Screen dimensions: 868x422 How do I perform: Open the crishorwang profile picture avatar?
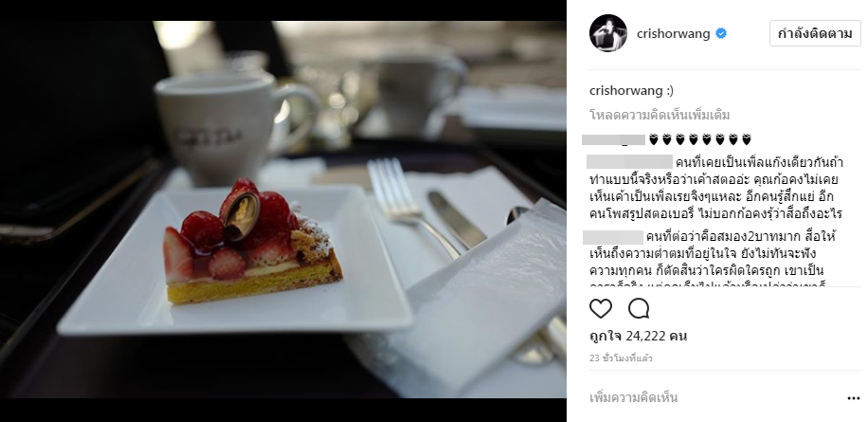(x=607, y=33)
